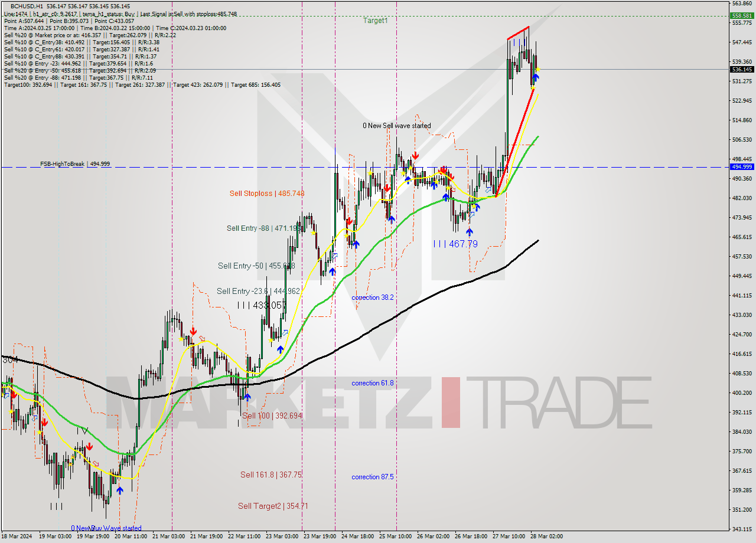The image size is (756, 543).
Task: Click the 18 Mar 2024 date label
Action: click(x=17, y=537)
